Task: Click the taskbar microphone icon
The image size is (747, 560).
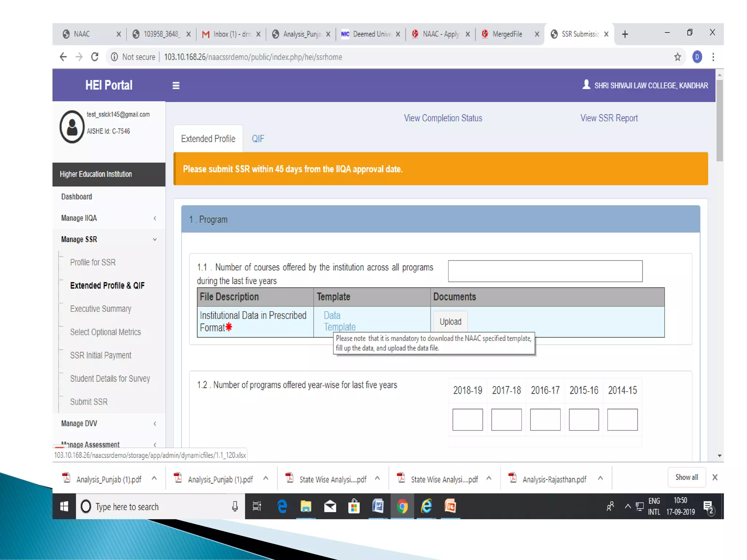Action: tap(235, 506)
